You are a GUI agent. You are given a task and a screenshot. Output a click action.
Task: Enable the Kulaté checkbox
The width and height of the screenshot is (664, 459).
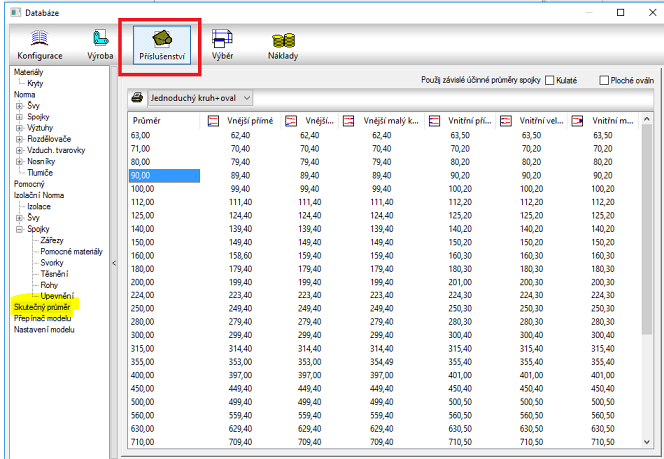point(550,79)
